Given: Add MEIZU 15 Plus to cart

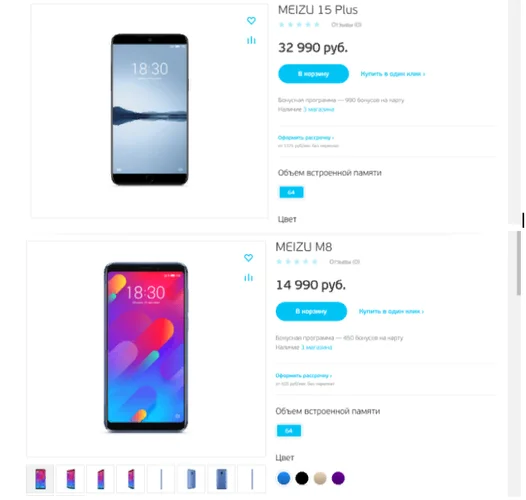Looking at the screenshot, I should [313, 74].
